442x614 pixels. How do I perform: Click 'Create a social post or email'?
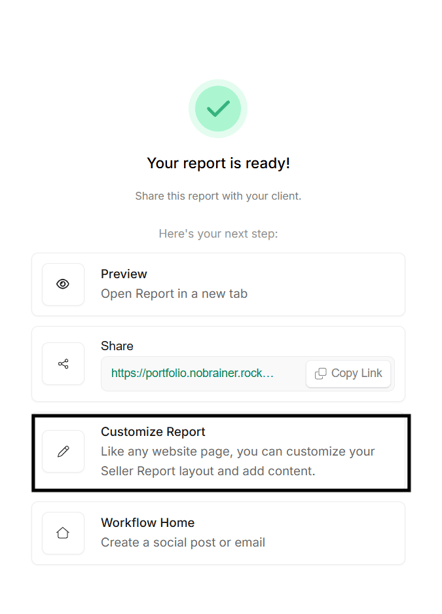[183, 543]
